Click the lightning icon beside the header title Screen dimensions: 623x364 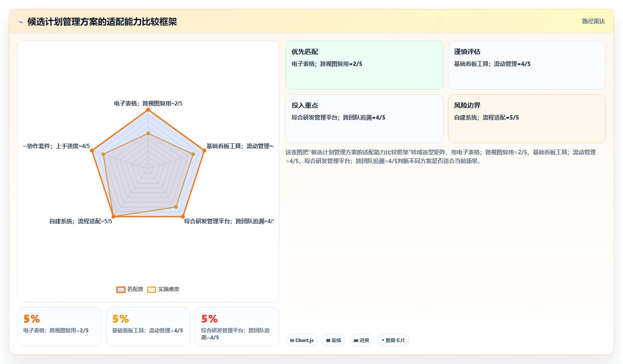pyautogui.click(x=21, y=22)
